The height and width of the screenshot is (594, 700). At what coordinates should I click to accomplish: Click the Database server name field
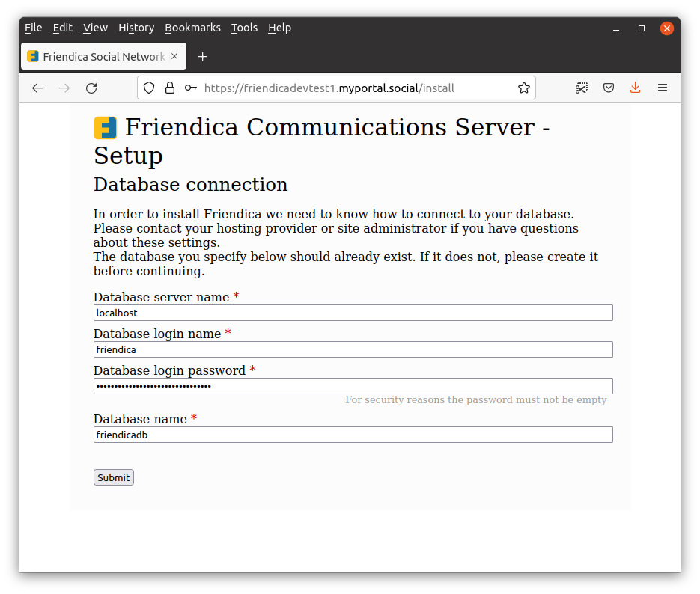pos(353,313)
